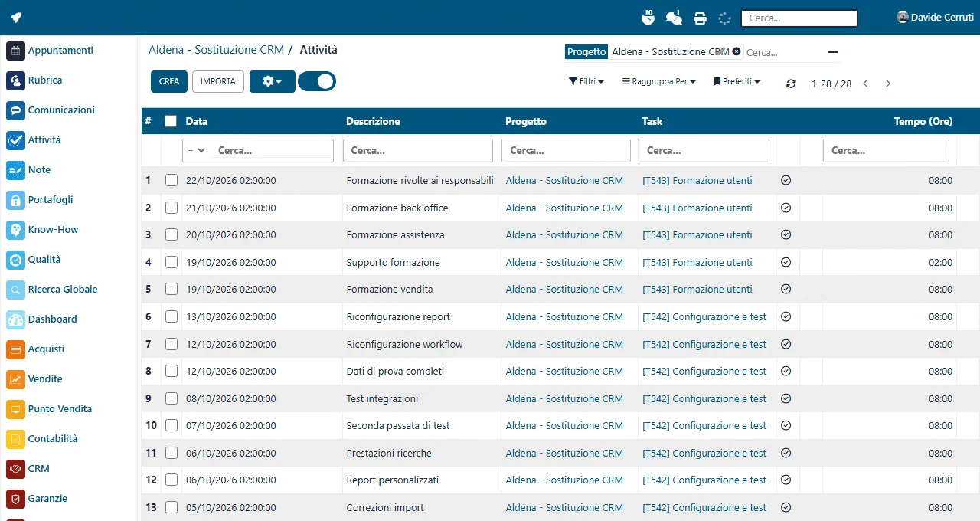The image size is (980, 521).
Task: Click the printer icon in top bar
Action: tap(700, 18)
